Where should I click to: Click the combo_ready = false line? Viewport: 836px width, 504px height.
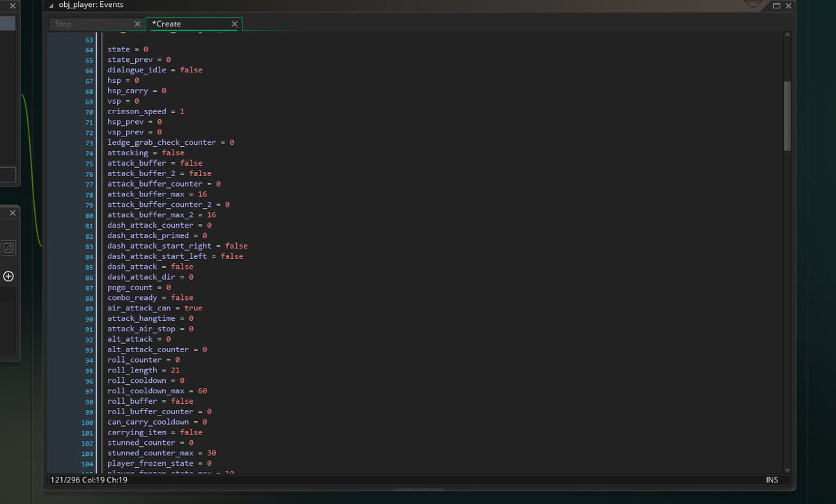150,297
